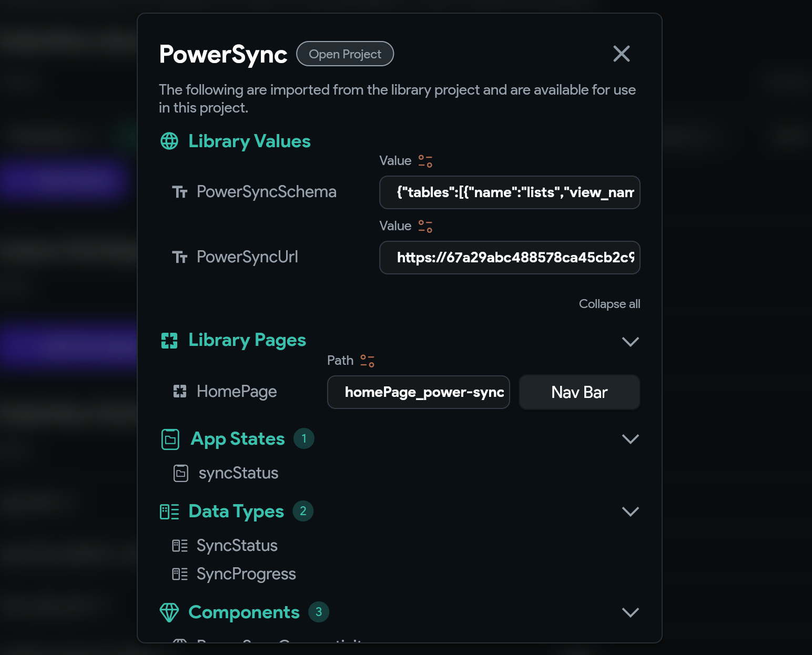Select the PowerSyncSchema label
The height and width of the screenshot is (655, 812).
[x=266, y=192]
